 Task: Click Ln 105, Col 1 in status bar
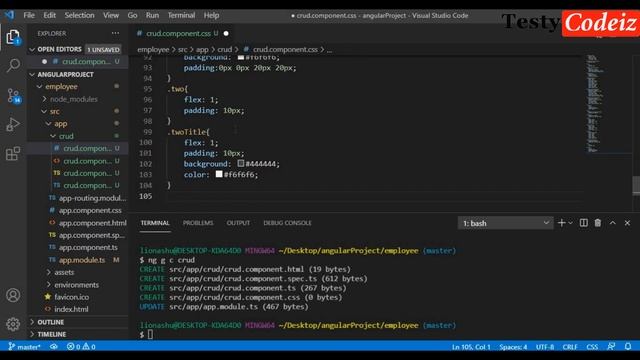pos(471,347)
